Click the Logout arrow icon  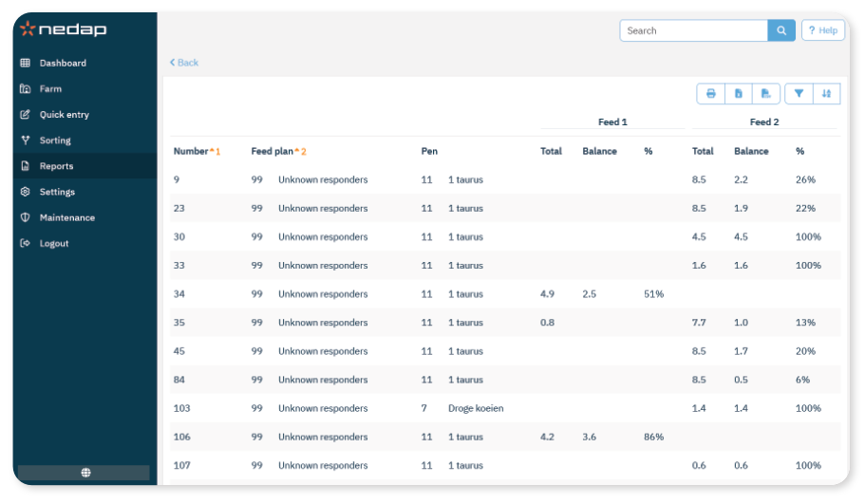coord(26,243)
